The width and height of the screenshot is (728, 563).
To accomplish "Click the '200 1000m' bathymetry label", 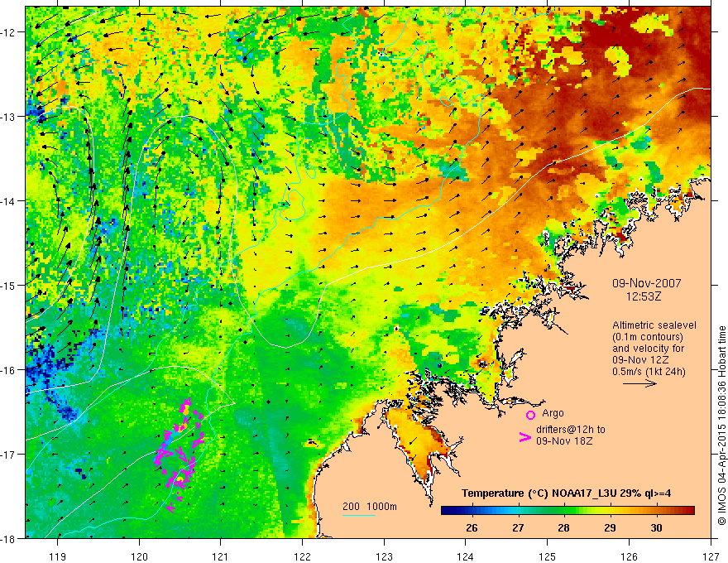I will pyautogui.click(x=370, y=507).
